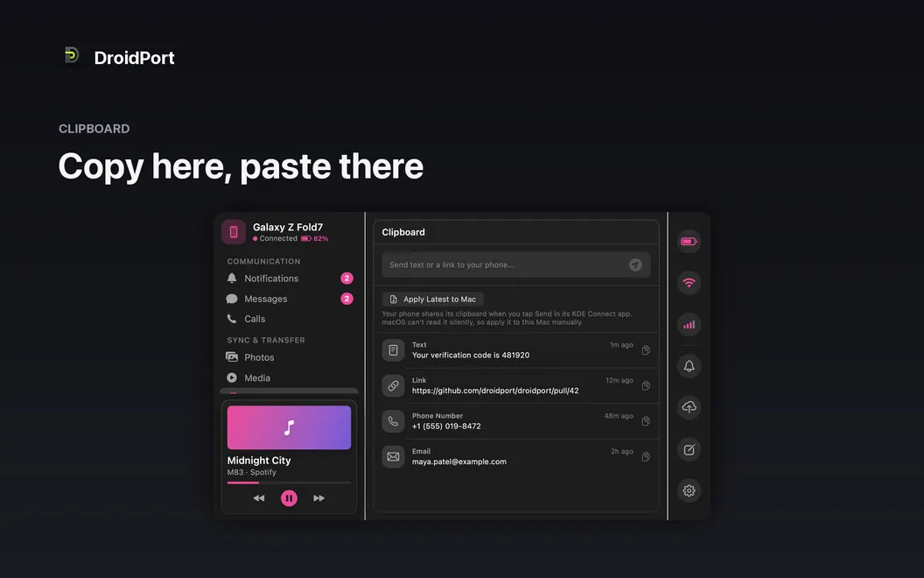
Task: Select Photos under Sync & Transfer
Action: pos(290,357)
